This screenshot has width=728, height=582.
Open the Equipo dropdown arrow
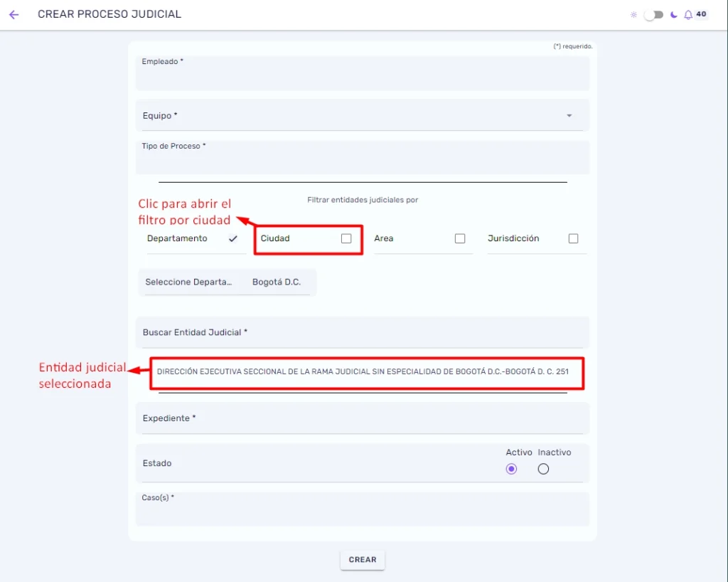(x=569, y=116)
